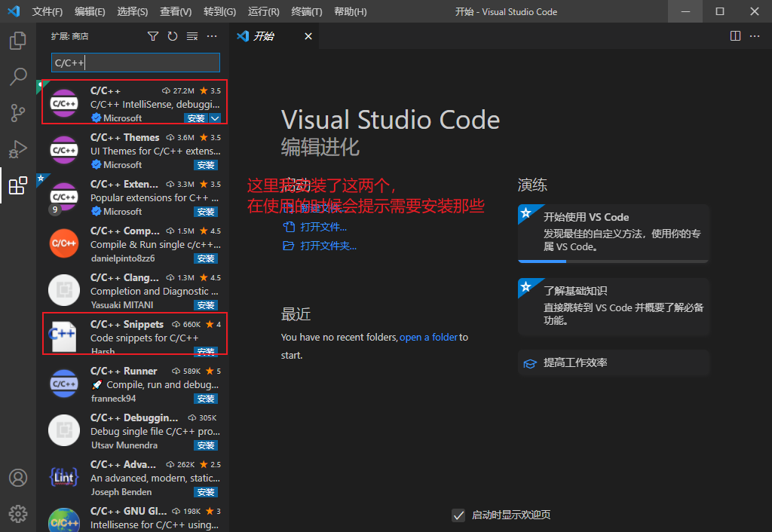This screenshot has width=772, height=532.
Task: Select C/C++ GNU Global extension row
Action: 134,518
